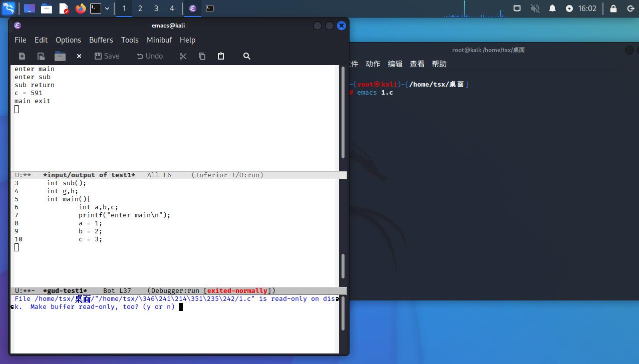This screenshot has width=639, height=364.
Task: Click the Save toolbar button
Action: tap(107, 56)
